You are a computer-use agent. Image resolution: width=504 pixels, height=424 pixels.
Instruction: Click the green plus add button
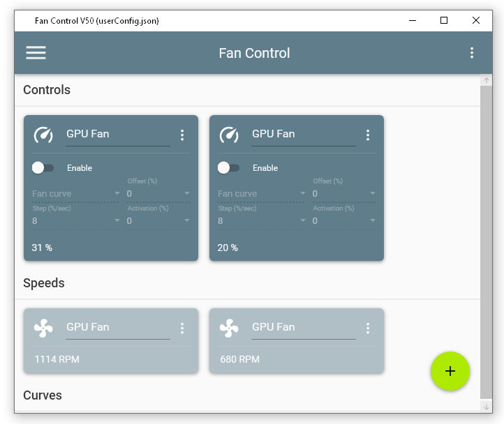pyautogui.click(x=450, y=371)
